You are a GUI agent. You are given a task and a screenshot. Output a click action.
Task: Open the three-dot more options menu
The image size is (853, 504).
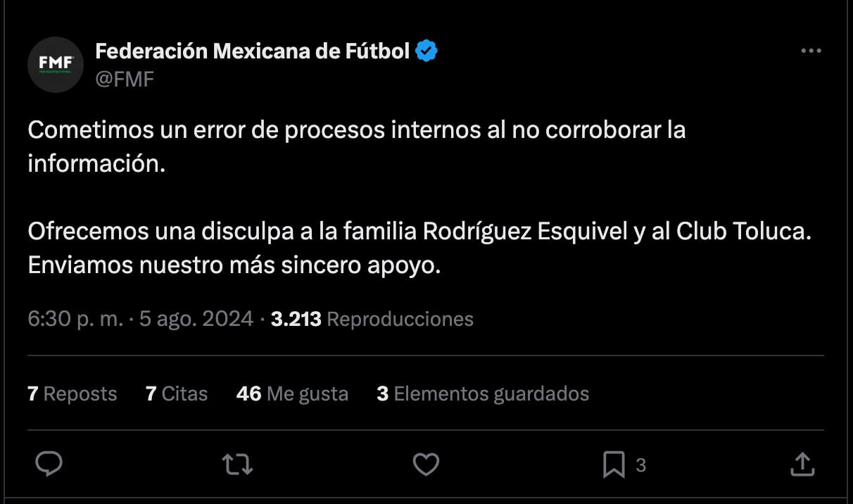point(811,51)
